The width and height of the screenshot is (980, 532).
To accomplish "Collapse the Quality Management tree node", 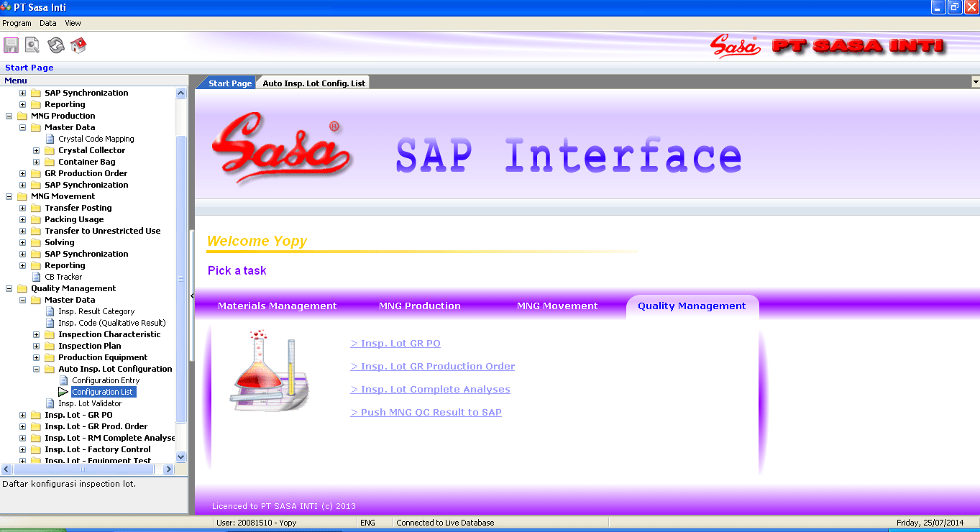I will pyautogui.click(x=9, y=288).
